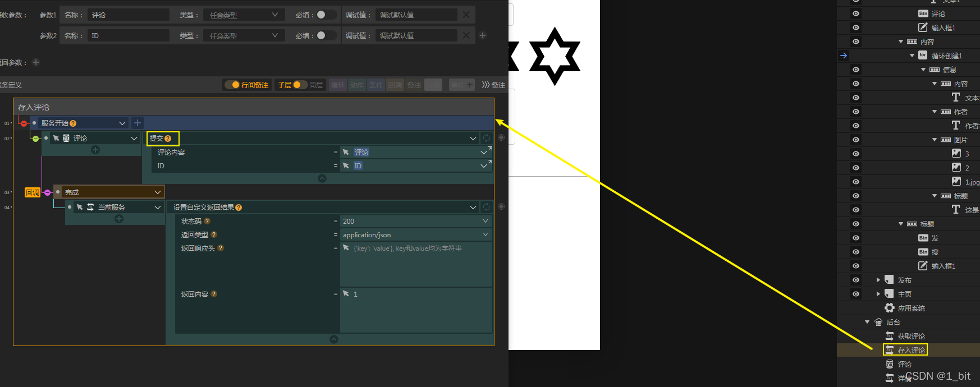Open help for 状态码 field
The image size is (980, 387).
tap(207, 221)
